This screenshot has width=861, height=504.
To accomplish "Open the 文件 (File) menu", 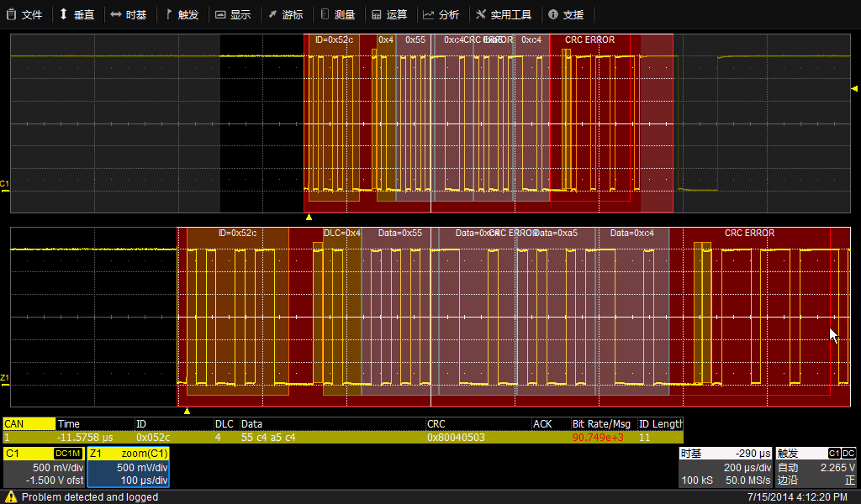I will tap(24, 15).
